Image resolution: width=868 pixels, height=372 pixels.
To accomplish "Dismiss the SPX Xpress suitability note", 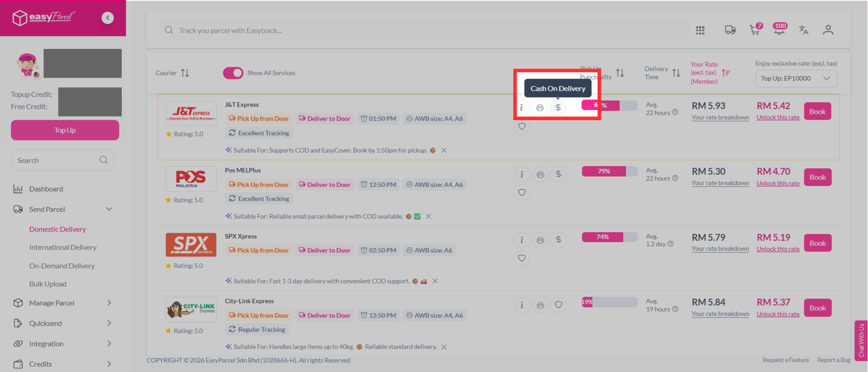I will (435, 281).
